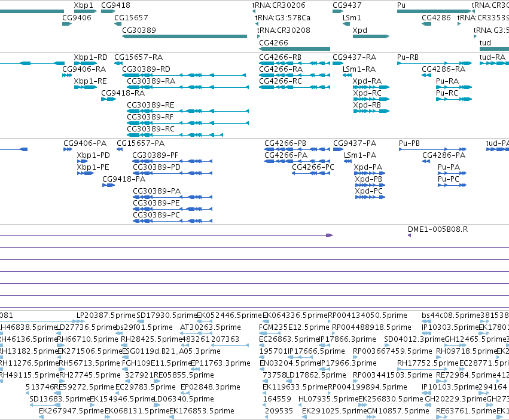
Task: Click the CG9437-RA transcript label
Action: point(355,57)
